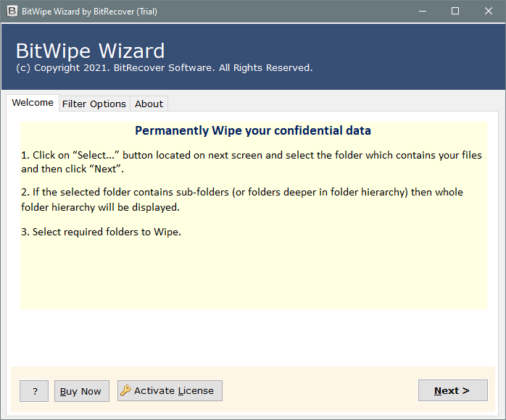
Task: Click instruction step 1 about the Select button
Action: tap(252, 161)
